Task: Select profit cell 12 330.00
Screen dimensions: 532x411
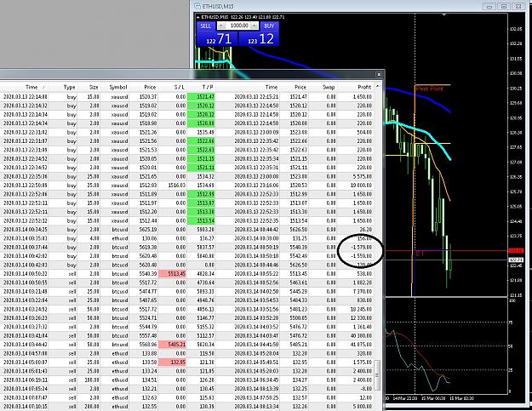Action: click(361, 318)
